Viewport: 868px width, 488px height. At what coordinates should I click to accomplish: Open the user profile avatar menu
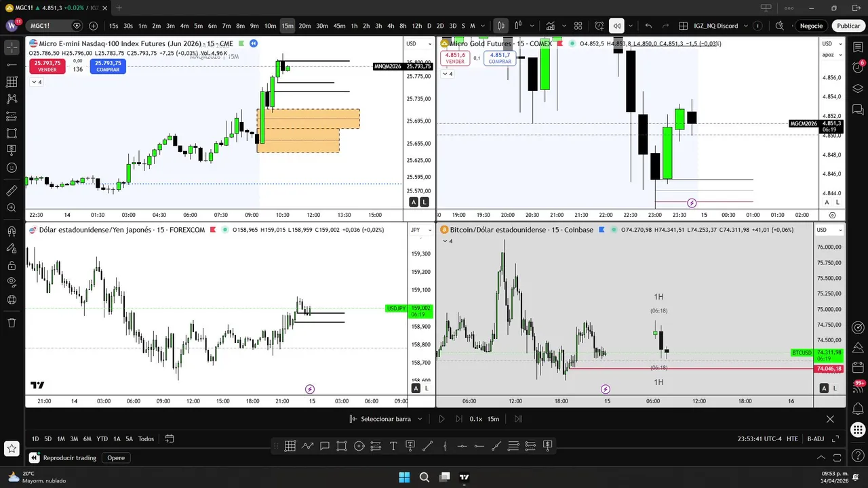point(12,26)
